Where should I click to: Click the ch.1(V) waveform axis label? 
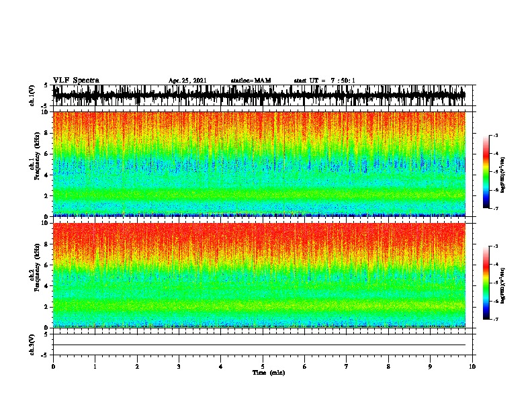(x=32, y=95)
